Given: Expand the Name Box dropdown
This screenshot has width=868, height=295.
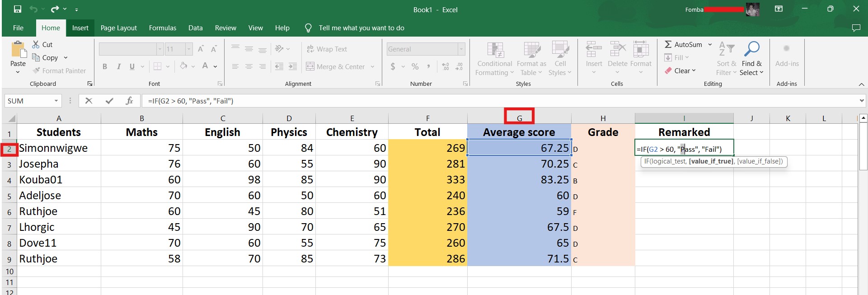Looking at the screenshot, I should [56, 101].
